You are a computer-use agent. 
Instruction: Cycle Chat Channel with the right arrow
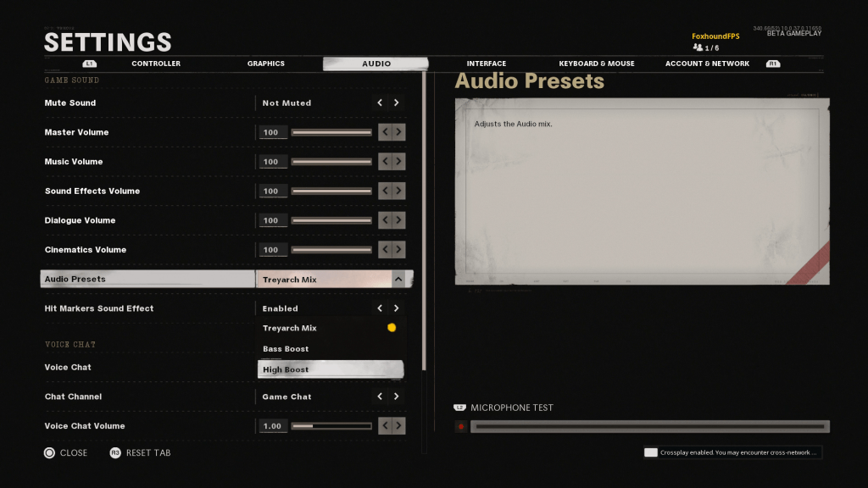[x=396, y=396]
